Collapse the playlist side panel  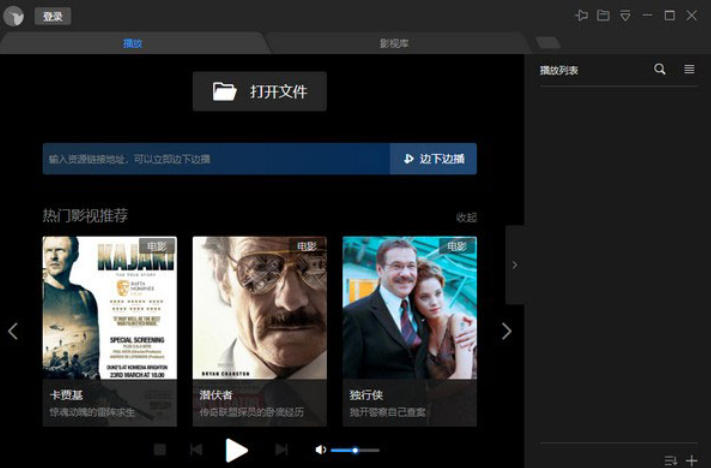tap(515, 265)
